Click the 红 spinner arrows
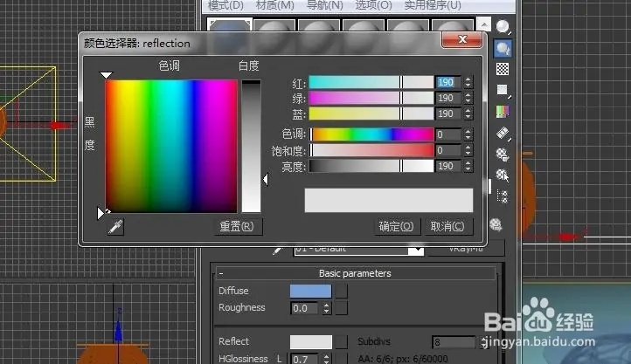This screenshot has width=631, height=364. pos(468,82)
